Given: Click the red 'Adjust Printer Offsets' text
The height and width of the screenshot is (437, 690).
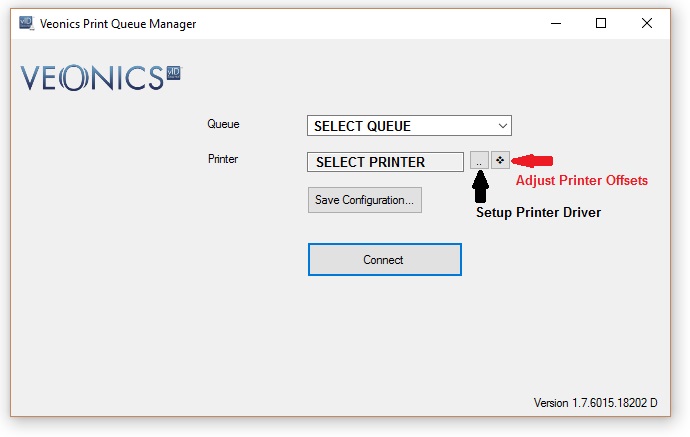Looking at the screenshot, I should [x=581, y=181].
